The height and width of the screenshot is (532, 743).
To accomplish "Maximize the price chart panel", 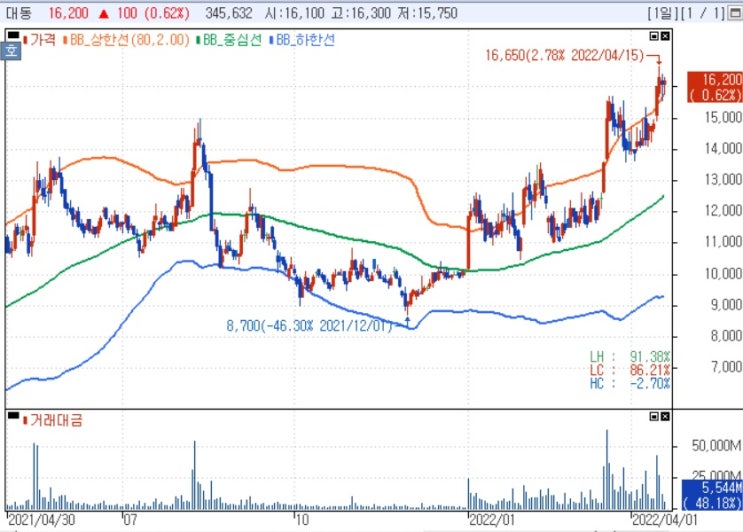I will pyautogui.click(x=654, y=36).
